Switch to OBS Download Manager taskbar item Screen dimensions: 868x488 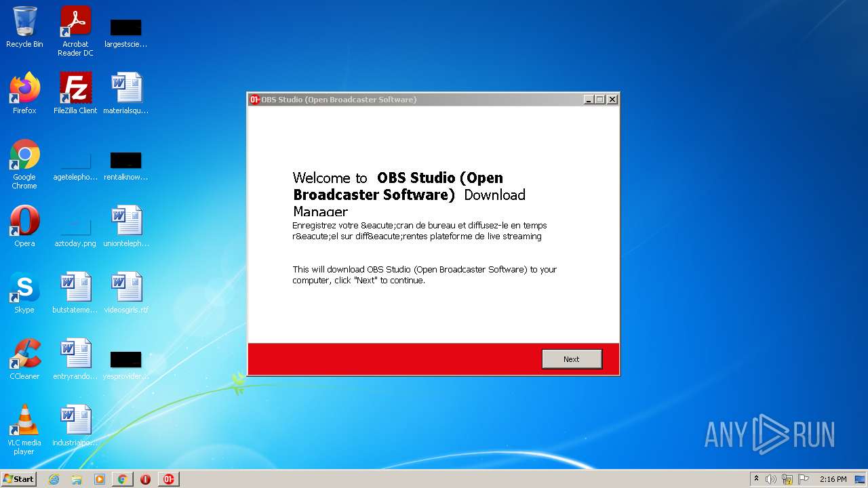coord(168,479)
